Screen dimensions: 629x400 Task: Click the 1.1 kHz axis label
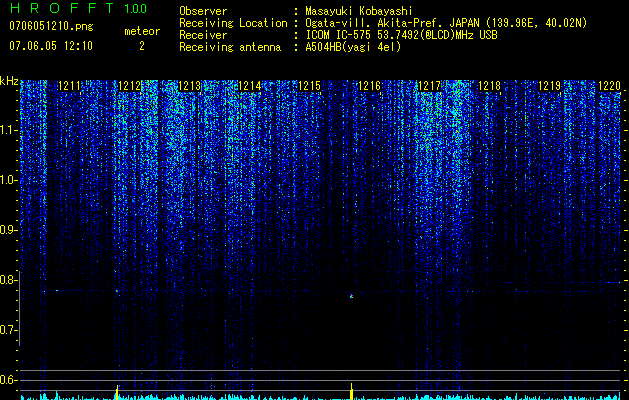click(x=8, y=130)
